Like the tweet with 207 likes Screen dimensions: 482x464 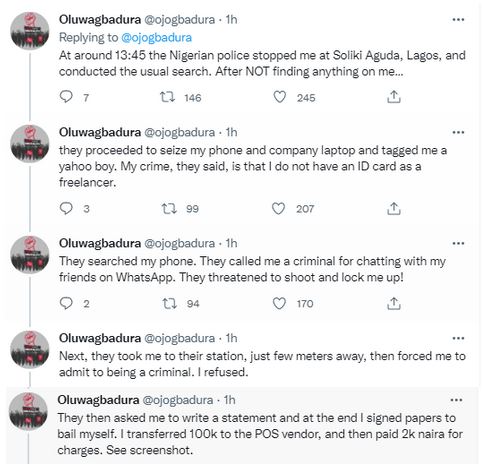click(x=278, y=209)
